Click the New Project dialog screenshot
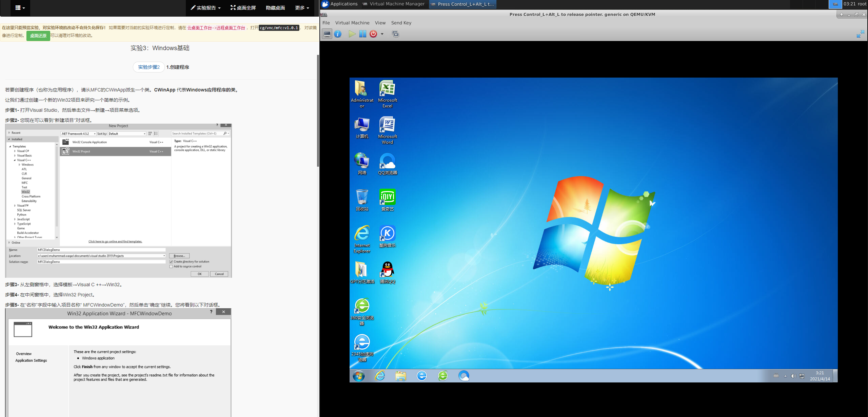This screenshot has height=417, width=868. [x=118, y=201]
